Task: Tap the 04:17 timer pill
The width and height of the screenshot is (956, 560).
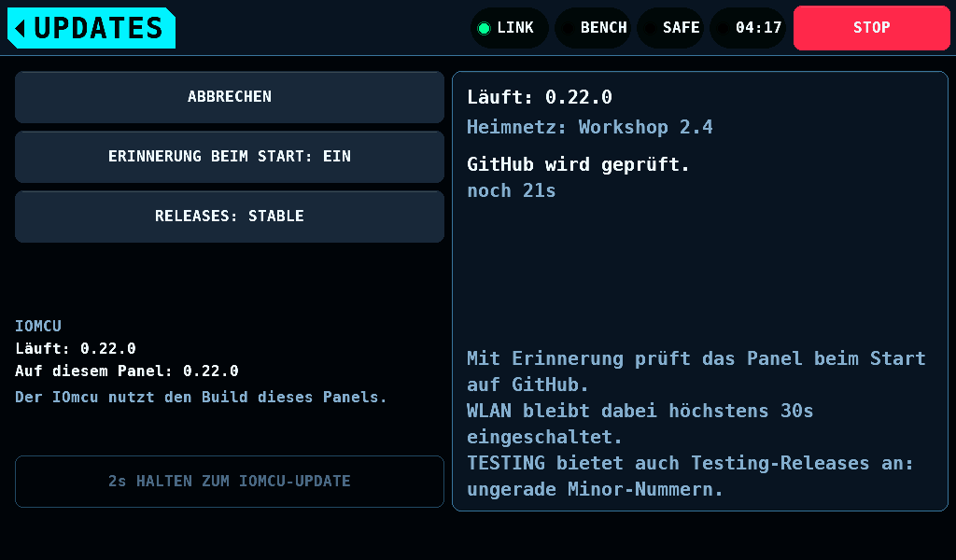Action: coord(748,28)
